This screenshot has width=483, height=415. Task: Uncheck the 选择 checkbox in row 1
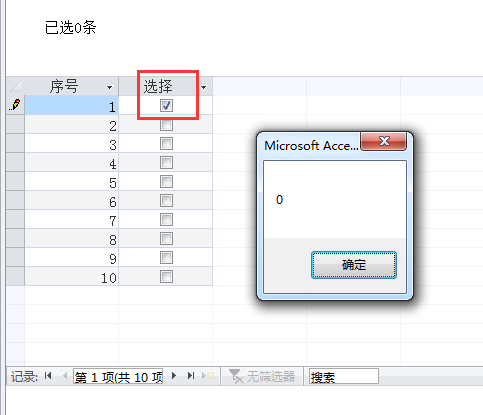point(166,105)
